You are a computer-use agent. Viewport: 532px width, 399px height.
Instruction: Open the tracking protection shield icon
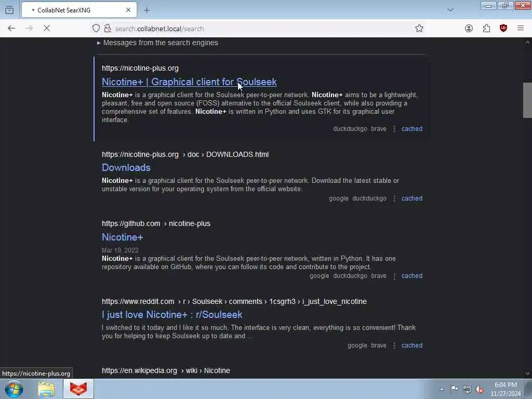click(x=96, y=29)
